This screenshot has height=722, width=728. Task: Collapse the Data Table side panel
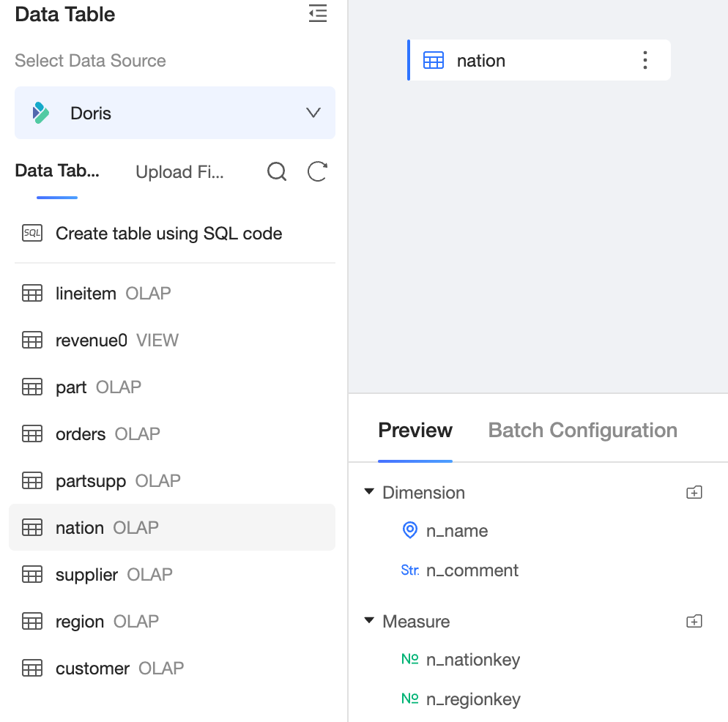coord(318,14)
